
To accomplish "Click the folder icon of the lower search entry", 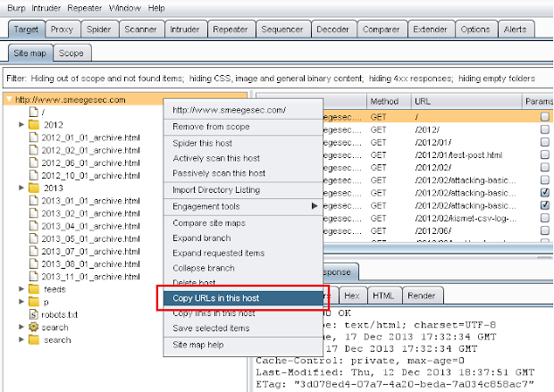I will tap(34, 339).
